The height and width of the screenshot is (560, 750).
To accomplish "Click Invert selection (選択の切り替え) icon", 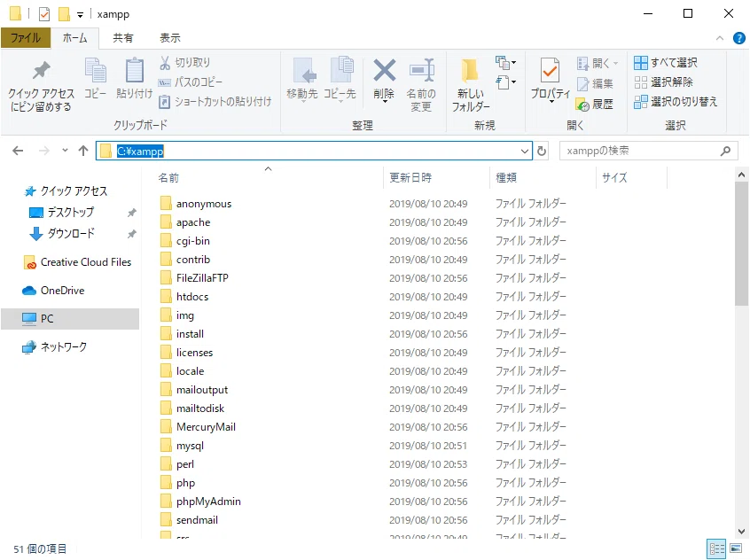I will pyautogui.click(x=640, y=102).
